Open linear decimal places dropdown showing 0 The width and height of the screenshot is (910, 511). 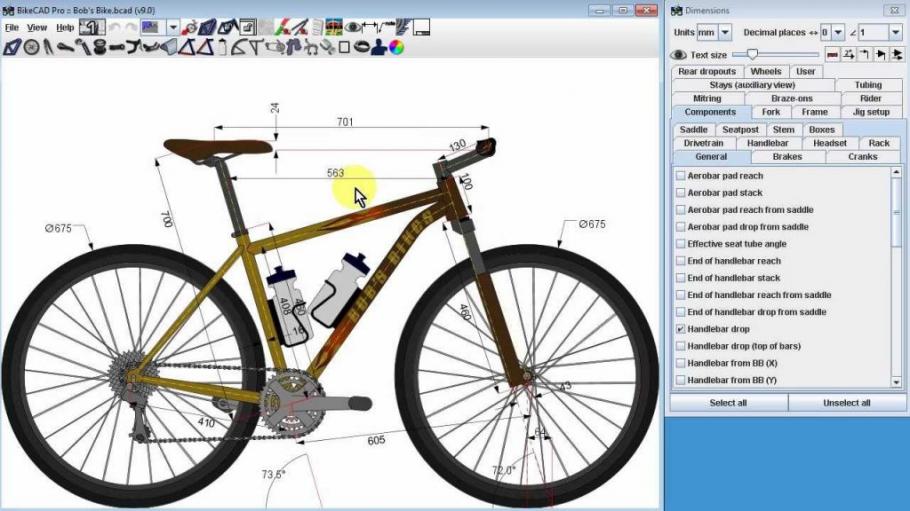click(838, 33)
